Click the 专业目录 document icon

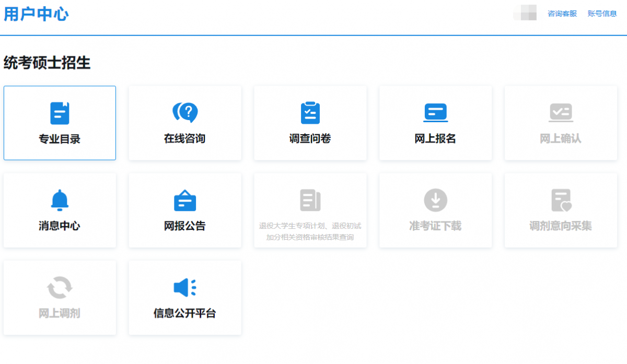pyautogui.click(x=60, y=113)
